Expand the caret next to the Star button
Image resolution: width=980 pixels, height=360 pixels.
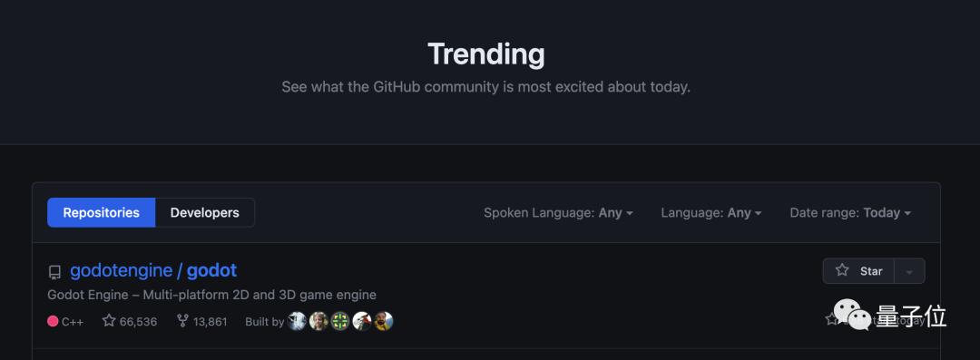(x=909, y=271)
